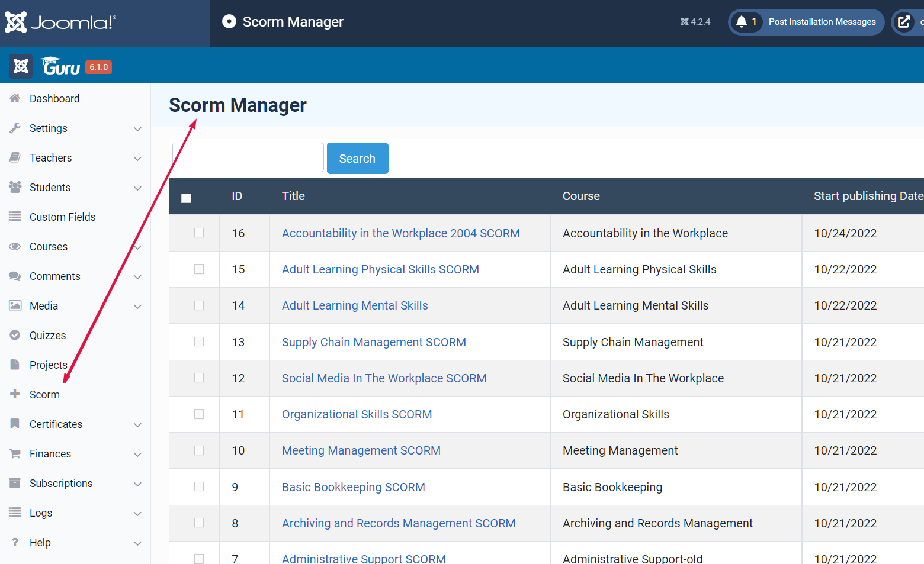Image resolution: width=924 pixels, height=564 pixels.
Task: Check the row with ID 16
Action: tap(199, 233)
